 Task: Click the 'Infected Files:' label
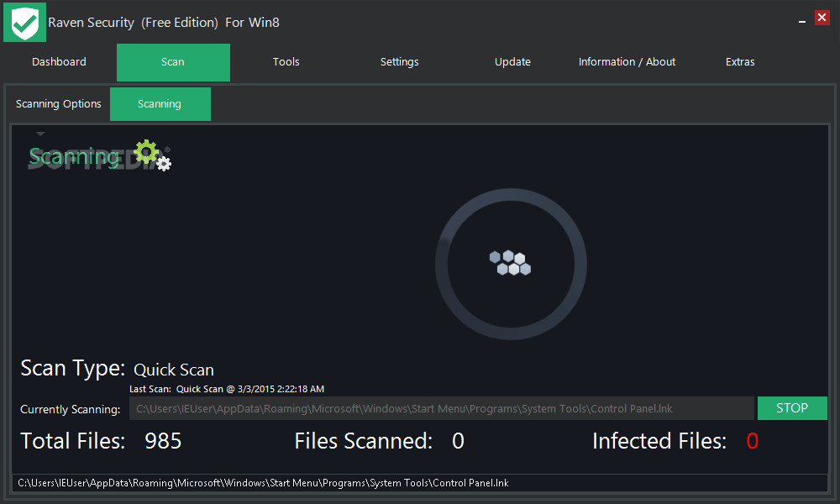click(x=659, y=441)
